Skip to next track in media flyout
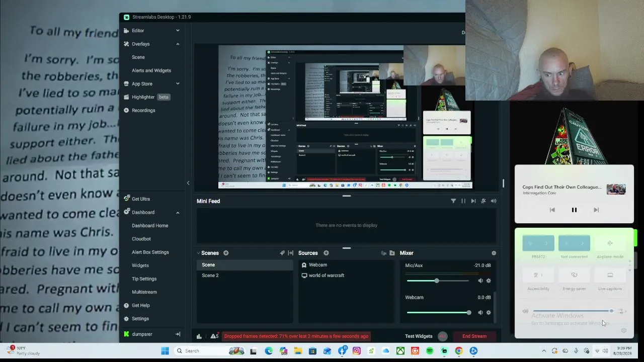Viewport: 644px width, 362px height. [596, 210]
